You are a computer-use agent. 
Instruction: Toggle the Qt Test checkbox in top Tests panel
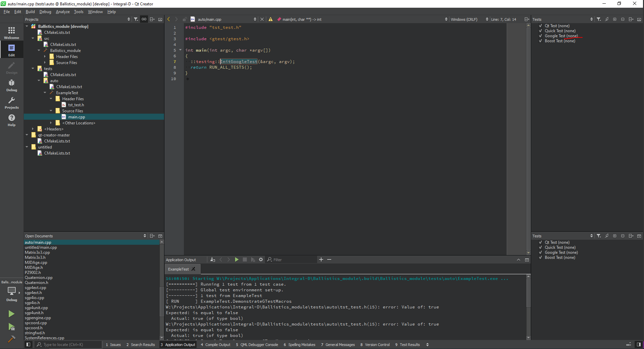coord(540,26)
